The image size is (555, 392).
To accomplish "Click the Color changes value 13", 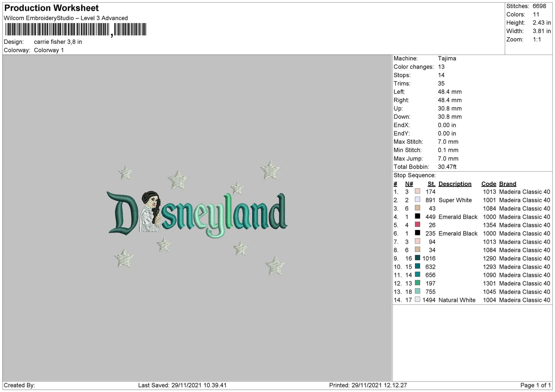I will [441, 67].
